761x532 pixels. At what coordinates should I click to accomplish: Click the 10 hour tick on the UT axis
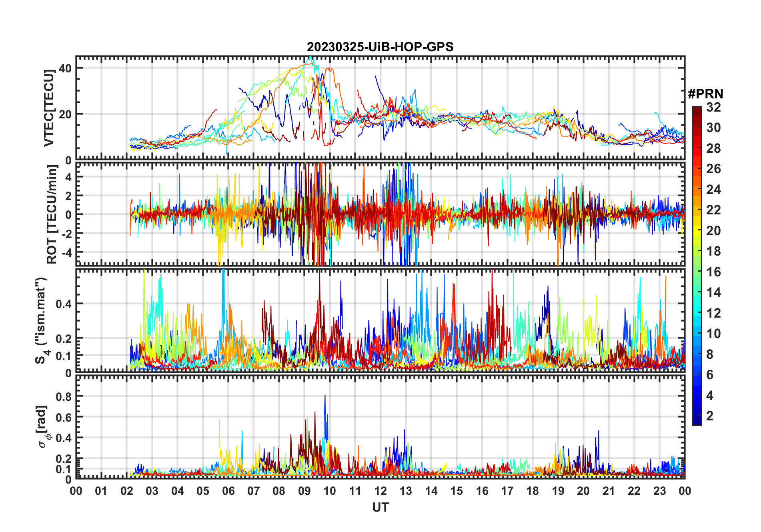(x=330, y=491)
